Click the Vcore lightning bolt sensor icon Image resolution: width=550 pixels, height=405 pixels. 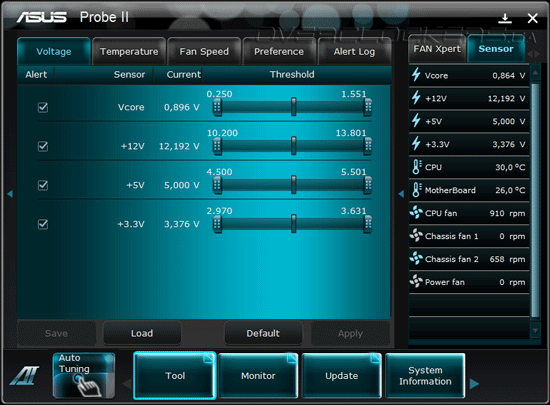click(416, 75)
